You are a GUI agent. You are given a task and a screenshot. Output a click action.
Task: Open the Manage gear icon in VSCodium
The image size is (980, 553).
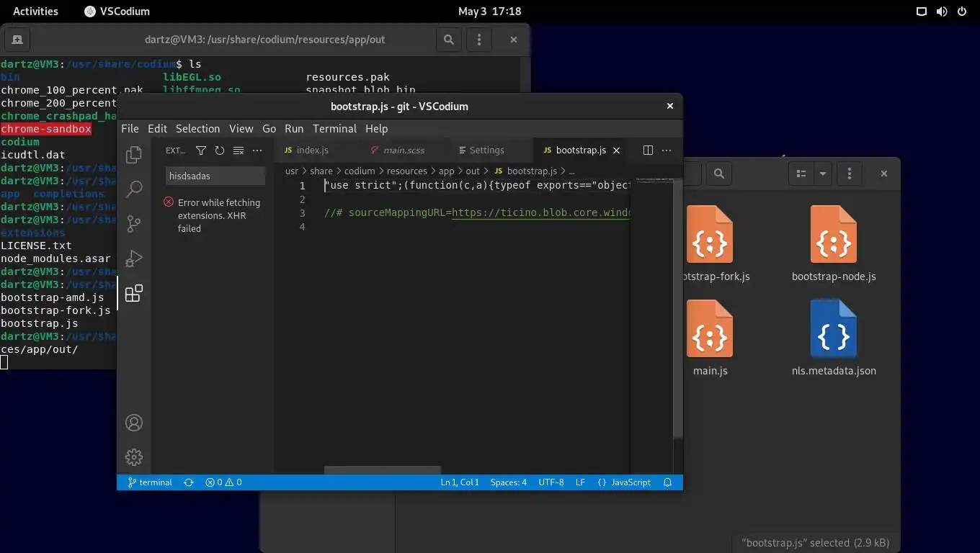coord(134,457)
